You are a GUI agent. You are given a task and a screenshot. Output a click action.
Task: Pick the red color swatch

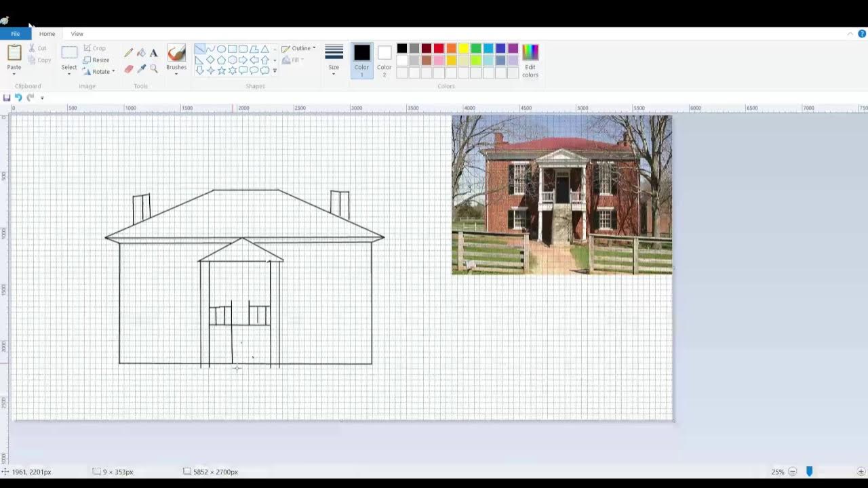tap(439, 48)
